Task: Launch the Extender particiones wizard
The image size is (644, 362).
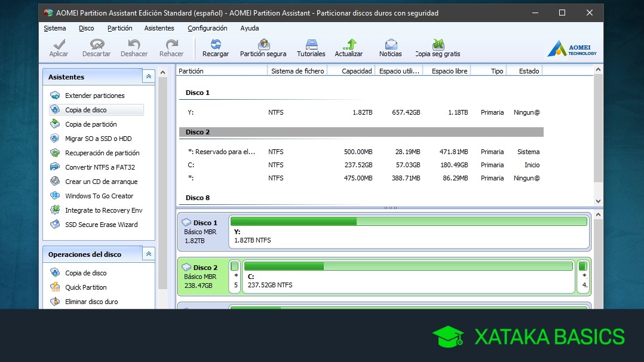Action: click(94, 96)
